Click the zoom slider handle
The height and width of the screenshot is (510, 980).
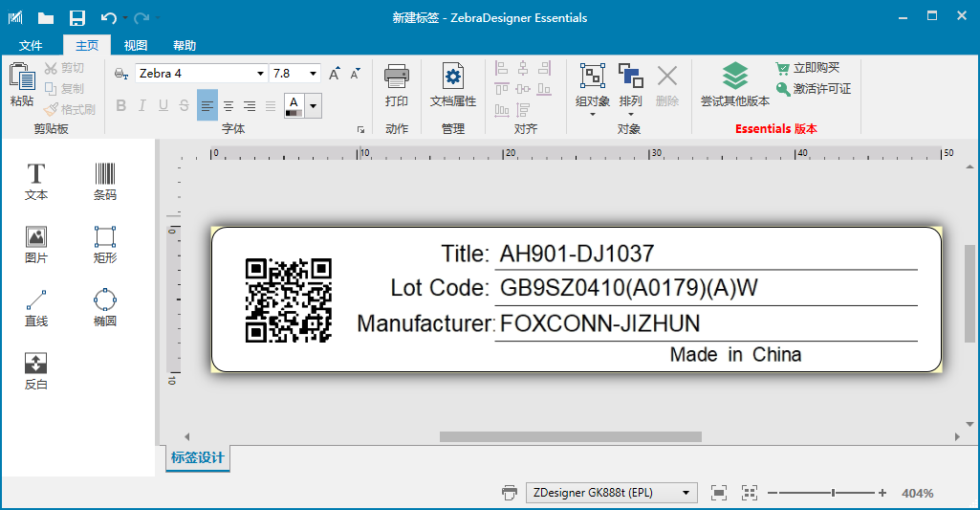coord(833,493)
